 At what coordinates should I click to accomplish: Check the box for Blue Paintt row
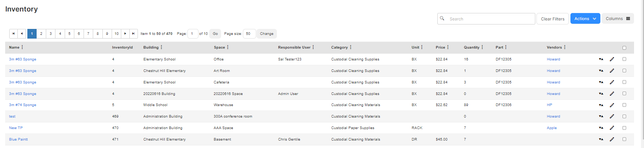[624, 139]
